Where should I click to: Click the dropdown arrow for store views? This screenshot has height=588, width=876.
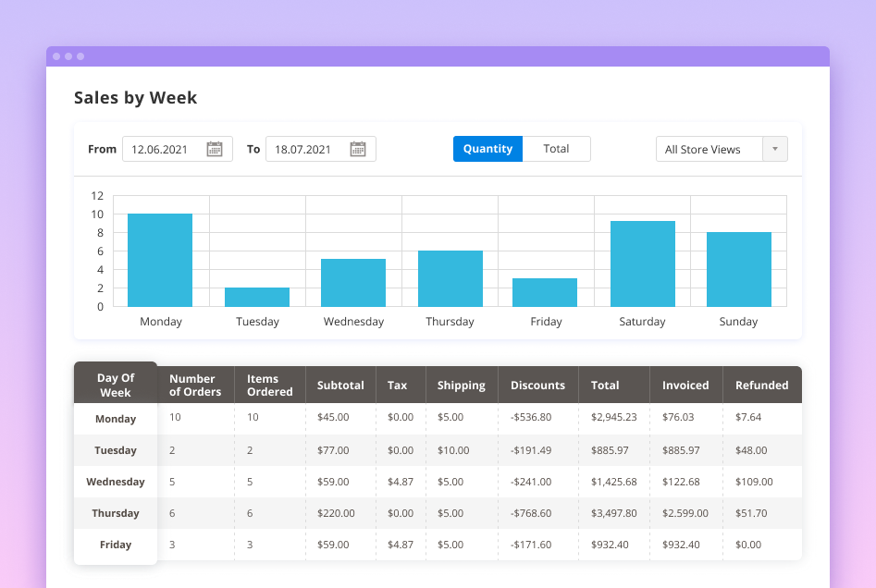[774, 150]
